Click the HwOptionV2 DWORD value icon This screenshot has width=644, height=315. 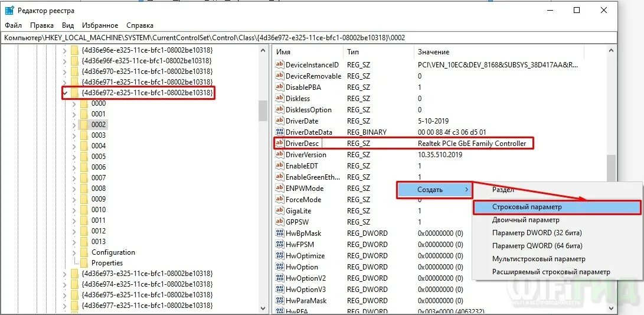280,278
